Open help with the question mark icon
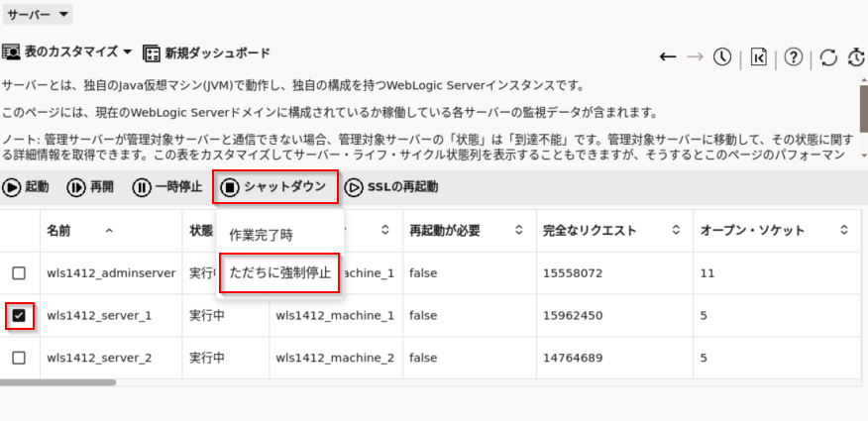The image size is (868, 421). 793,57
